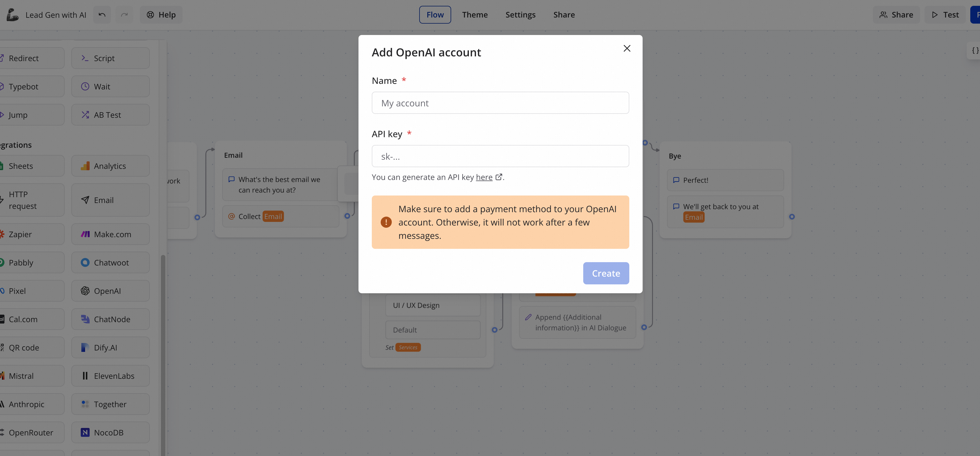The width and height of the screenshot is (980, 456).
Task: Click the Wait clock icon
Action: (85, 86)
